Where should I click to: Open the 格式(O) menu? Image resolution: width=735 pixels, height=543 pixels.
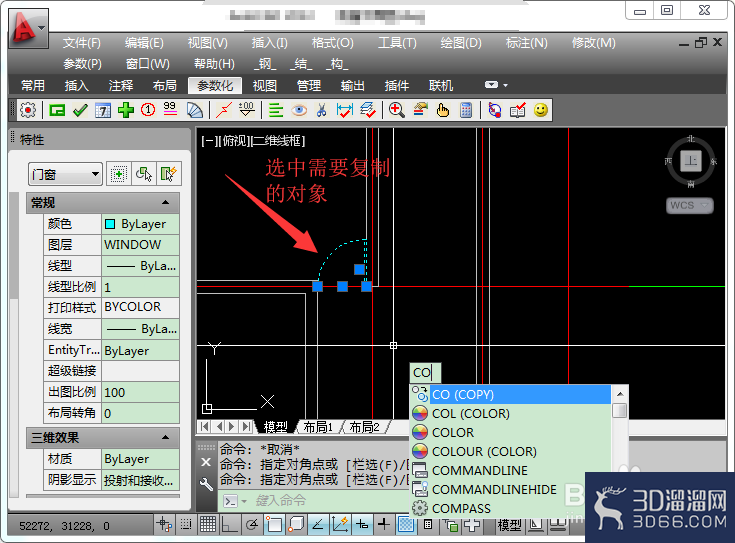tap(333, 43)
